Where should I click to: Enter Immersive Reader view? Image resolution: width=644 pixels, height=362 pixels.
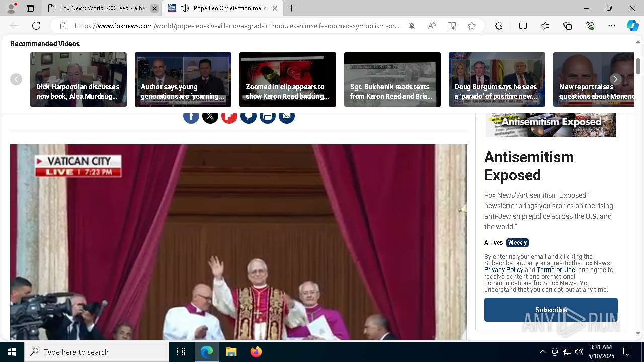pos(452,26)
